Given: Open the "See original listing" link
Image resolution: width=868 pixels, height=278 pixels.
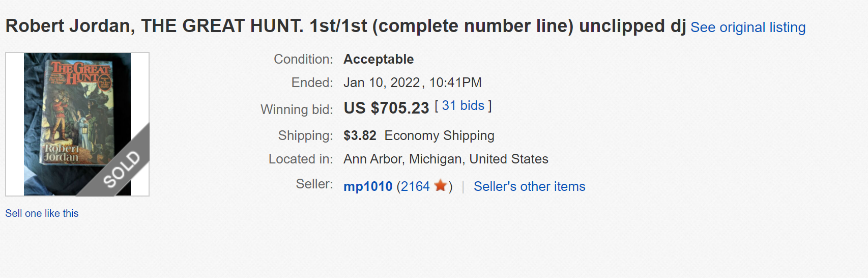Looking at the screenshot, I should (747, 27).
